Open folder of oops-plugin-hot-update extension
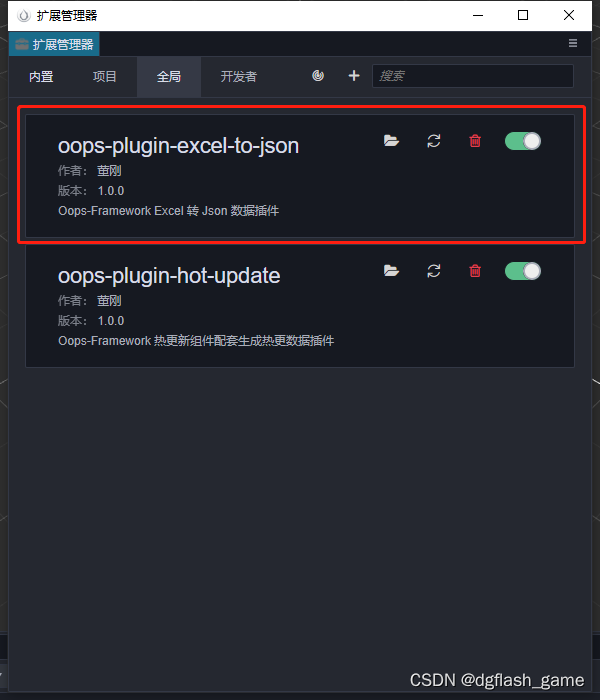600x700 pixels. 391,271
